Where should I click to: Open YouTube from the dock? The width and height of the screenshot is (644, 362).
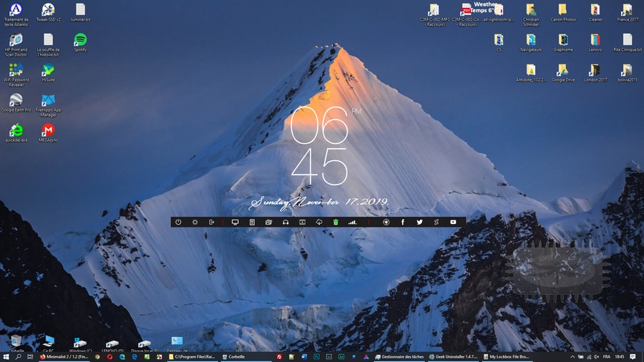click(x=453, y=222)
